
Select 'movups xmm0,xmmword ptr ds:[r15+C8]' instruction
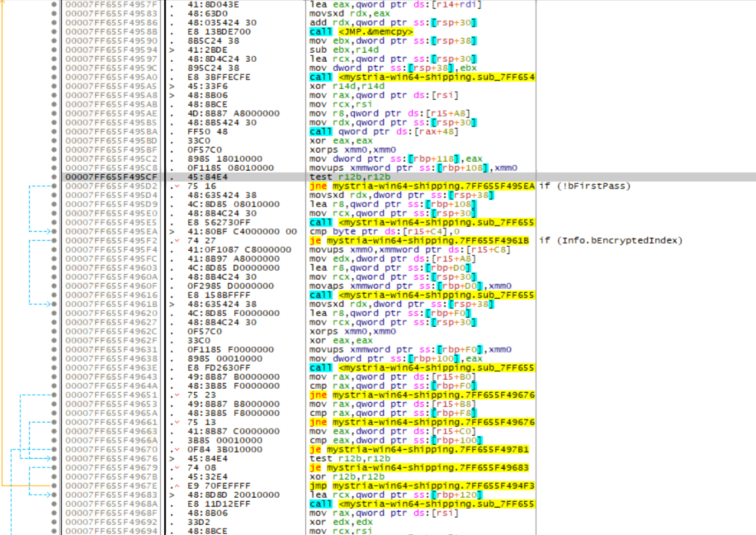click(409, 250)
